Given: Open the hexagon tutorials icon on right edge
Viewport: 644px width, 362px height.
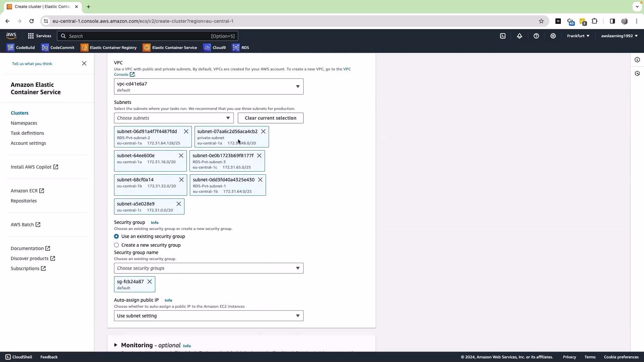Looking at the screenshot, I should (637, 73).
